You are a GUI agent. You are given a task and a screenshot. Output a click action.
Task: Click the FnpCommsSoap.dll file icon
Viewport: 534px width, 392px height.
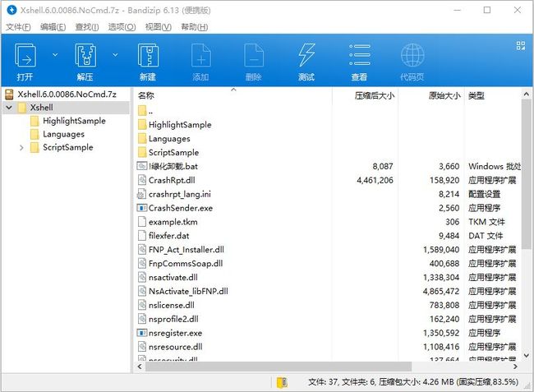click(x=141, y=263)
